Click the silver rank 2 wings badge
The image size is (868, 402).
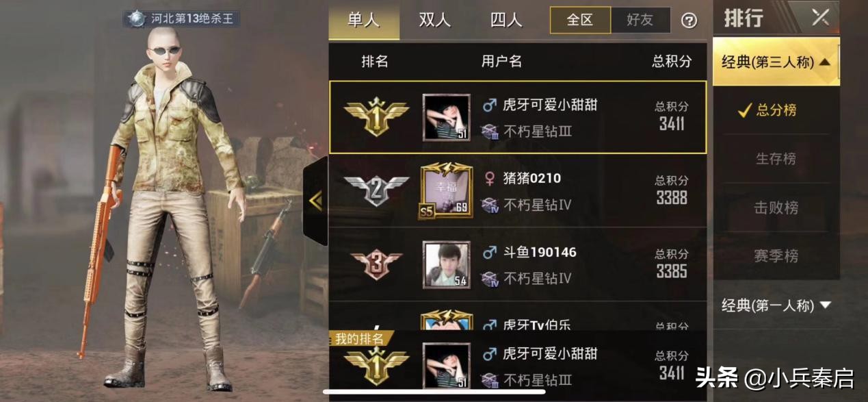coord(376,191)
